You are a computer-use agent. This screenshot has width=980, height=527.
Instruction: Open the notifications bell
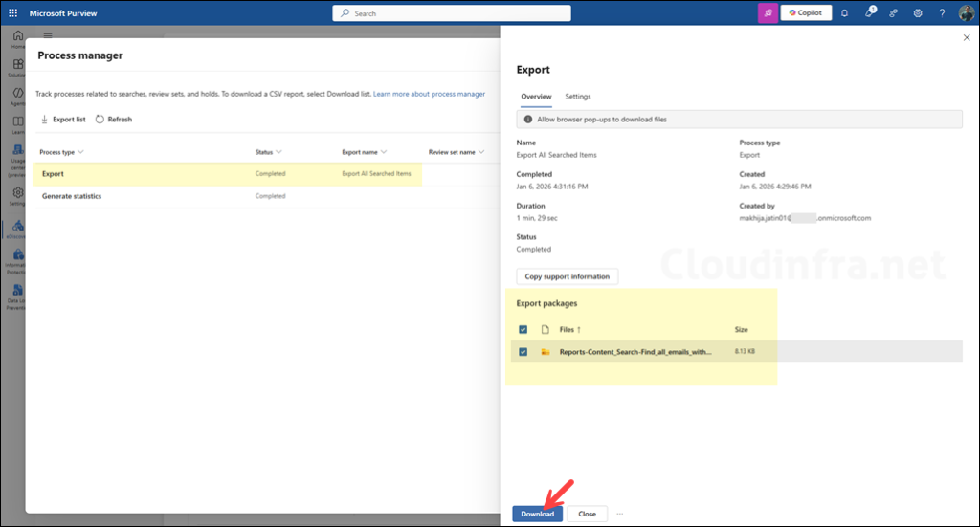coord(844,13)
